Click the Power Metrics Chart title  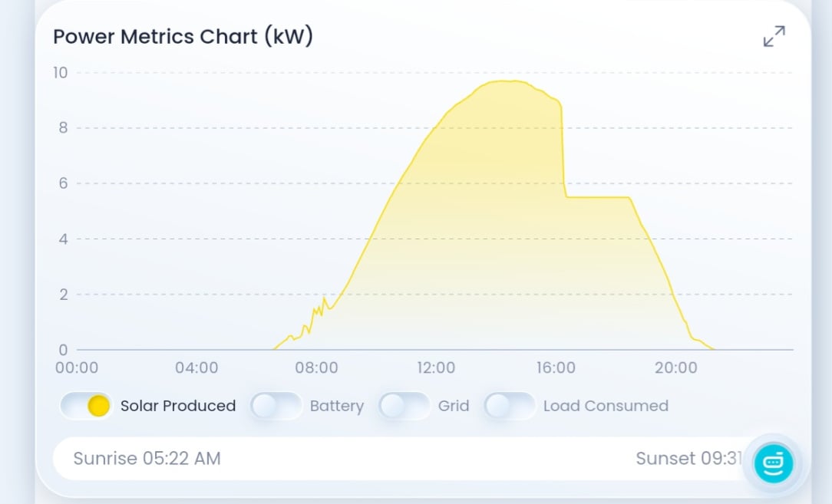click(183, 37)
